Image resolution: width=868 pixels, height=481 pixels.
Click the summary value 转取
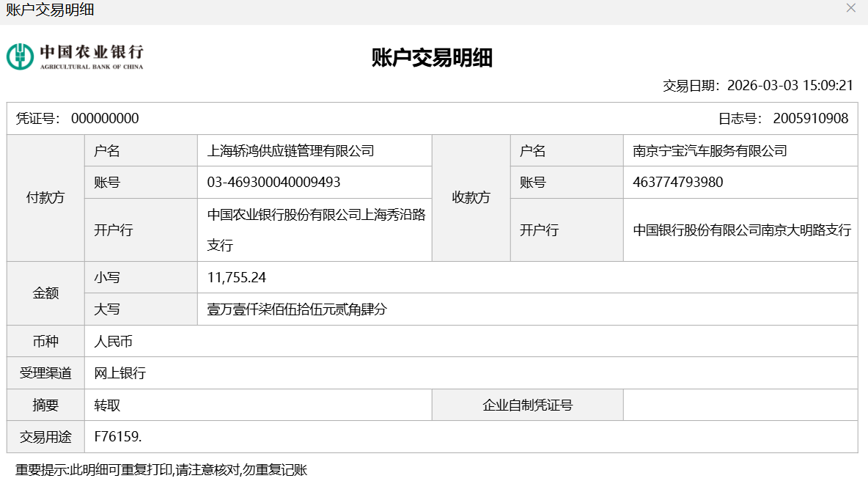107,405
